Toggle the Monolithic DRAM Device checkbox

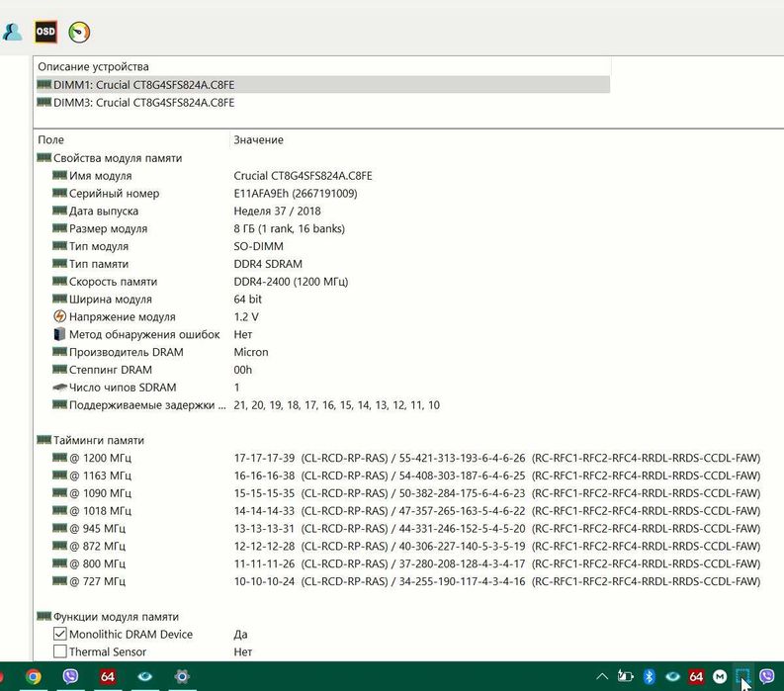point(59,634)
